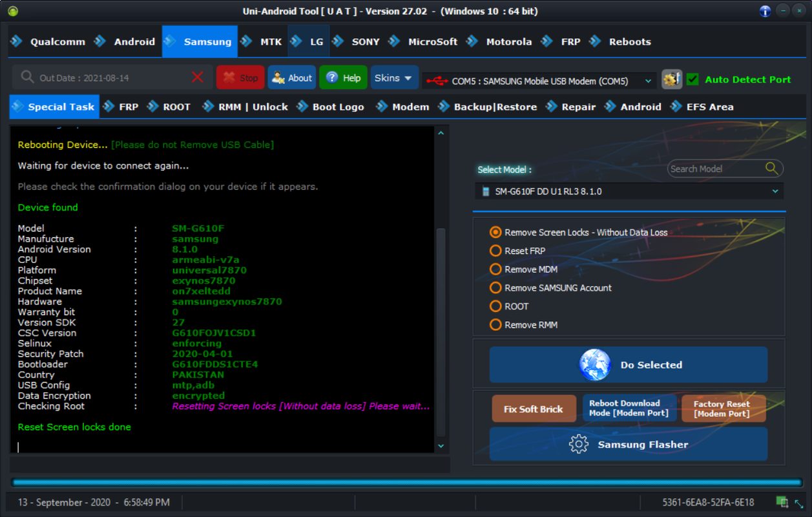Click the About button

coord(292,78)
